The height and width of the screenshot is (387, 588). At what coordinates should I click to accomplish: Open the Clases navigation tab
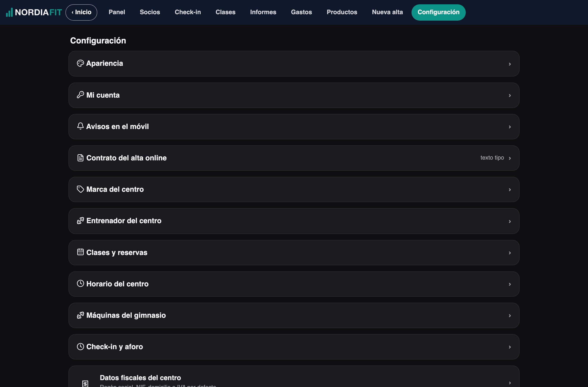coord(225,12)
